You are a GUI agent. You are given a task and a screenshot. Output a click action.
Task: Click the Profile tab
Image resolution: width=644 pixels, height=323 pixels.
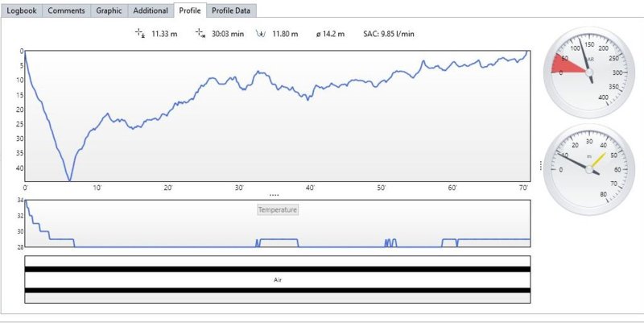(x=190, y=10)
